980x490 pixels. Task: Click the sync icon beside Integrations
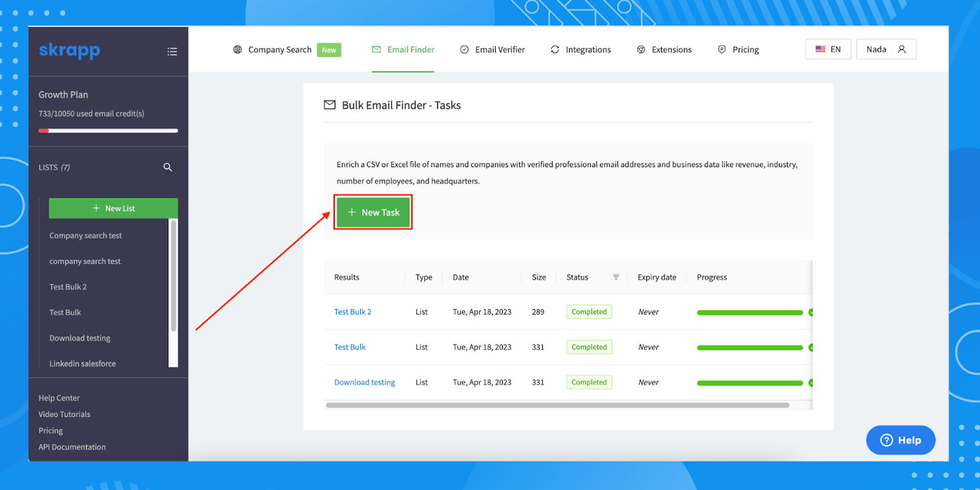[x=555, y=49]
